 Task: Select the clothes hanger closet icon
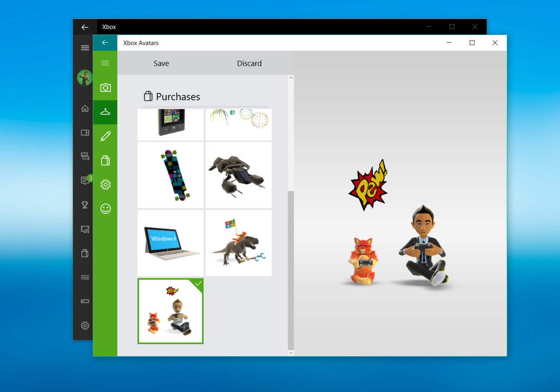pos(105,112)
